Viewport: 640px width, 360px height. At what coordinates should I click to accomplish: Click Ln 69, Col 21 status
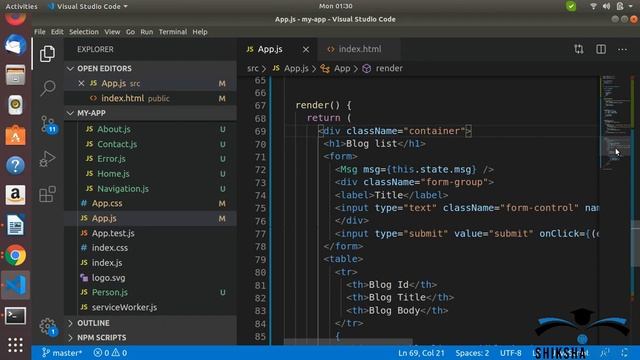421,353
